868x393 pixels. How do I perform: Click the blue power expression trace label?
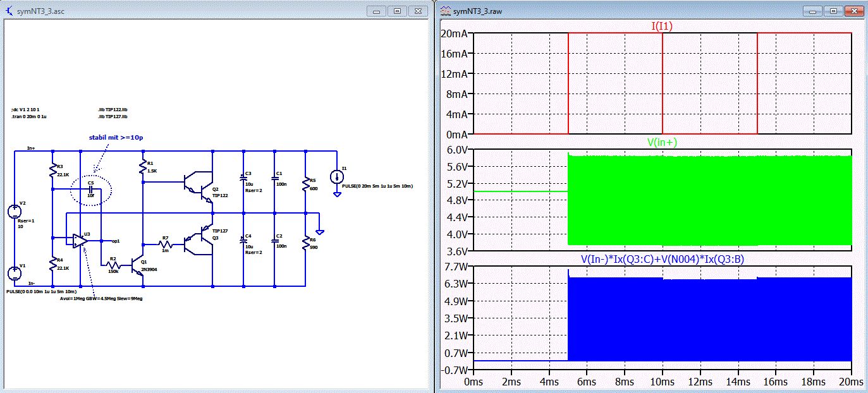(661, 259)
